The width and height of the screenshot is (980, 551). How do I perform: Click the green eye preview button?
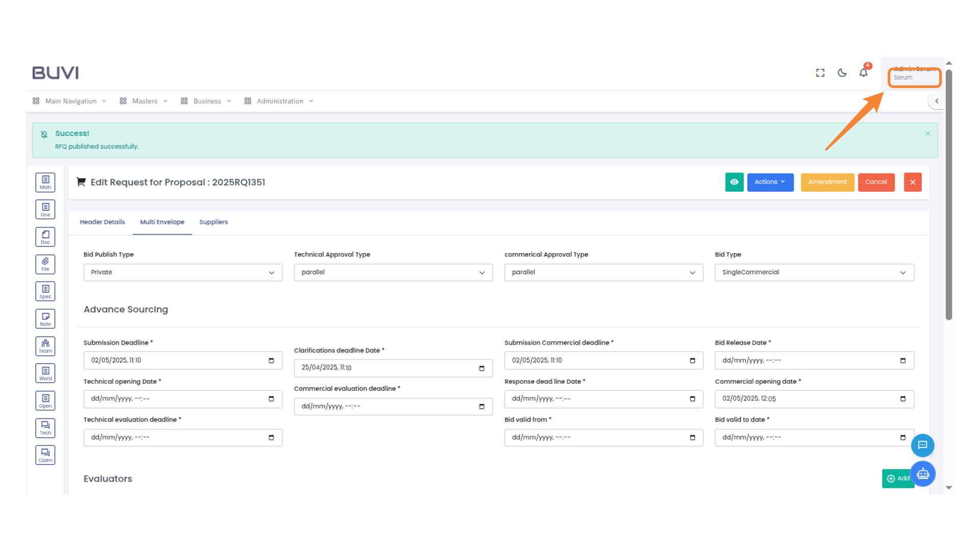coord(734,182)
